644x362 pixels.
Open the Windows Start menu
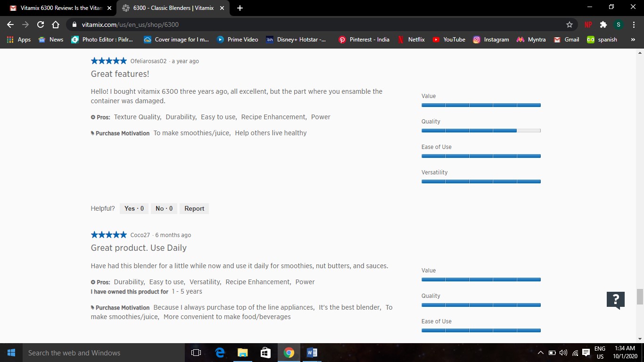11,353
